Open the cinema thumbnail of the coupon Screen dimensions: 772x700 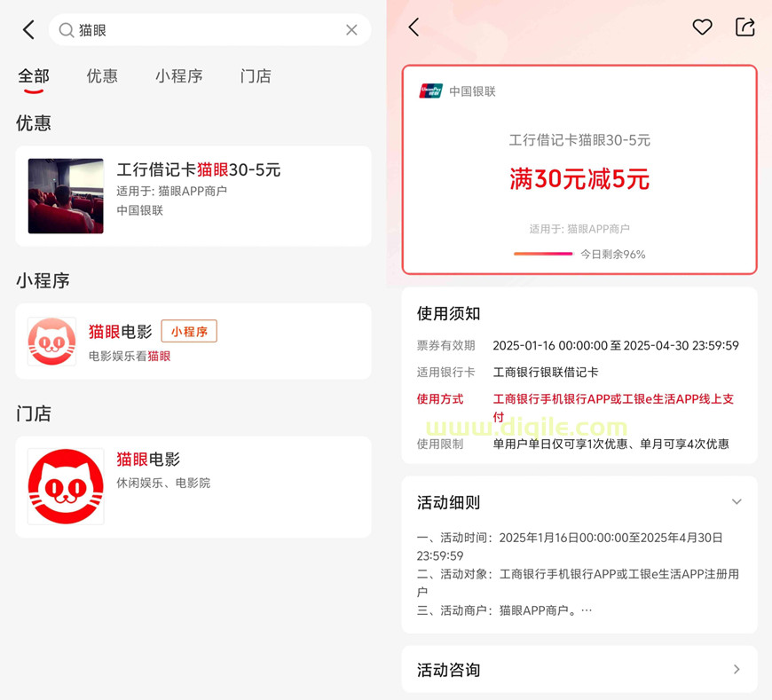(66, 196)
